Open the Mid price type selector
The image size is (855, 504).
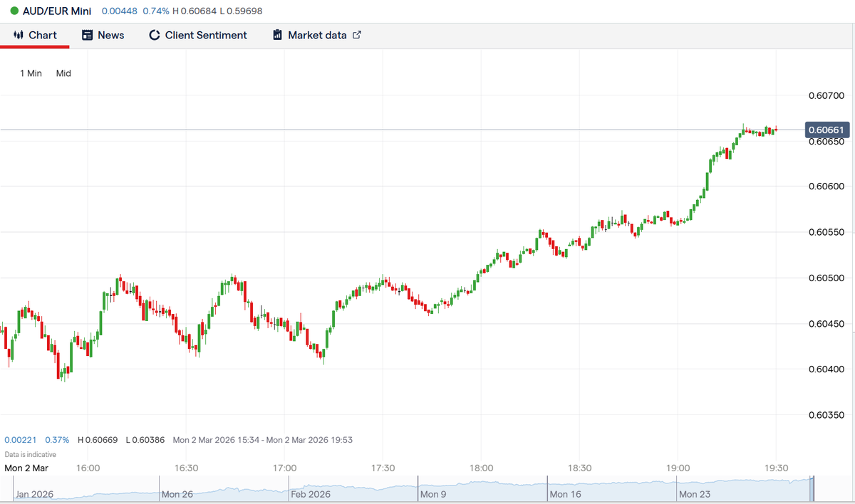tap(63, 73)
